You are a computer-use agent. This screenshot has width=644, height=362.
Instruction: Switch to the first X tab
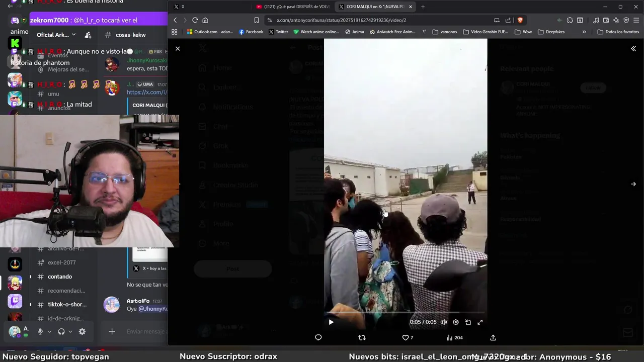point(211,7)
